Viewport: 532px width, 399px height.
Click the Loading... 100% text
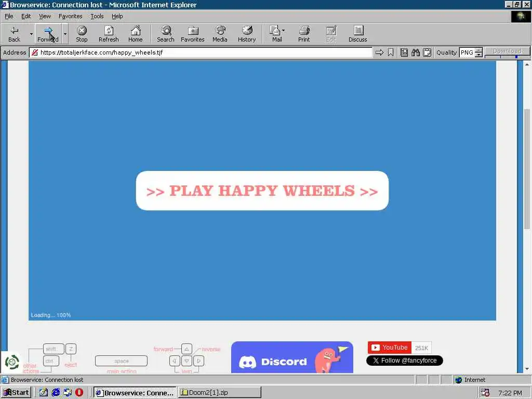tap(51, 315)
